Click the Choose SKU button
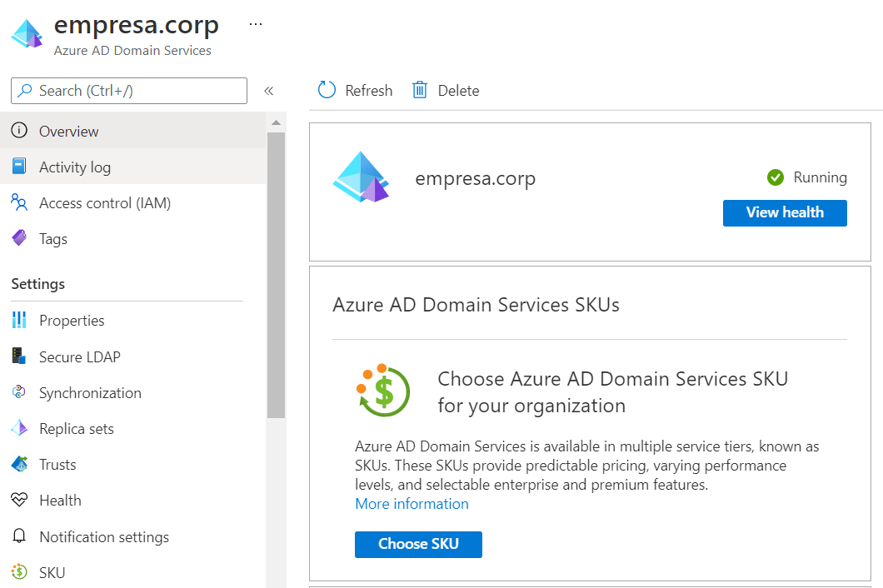Viewport: 883px width, 588px height. (418, 544)
